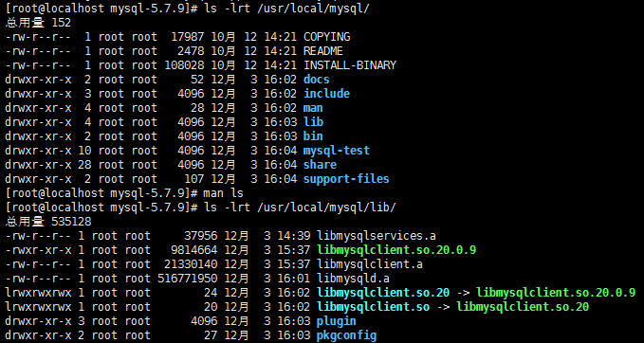Viewport: 644px width, 343px height.
Task: Select the plugin directory name
Action: pos(337,321)
